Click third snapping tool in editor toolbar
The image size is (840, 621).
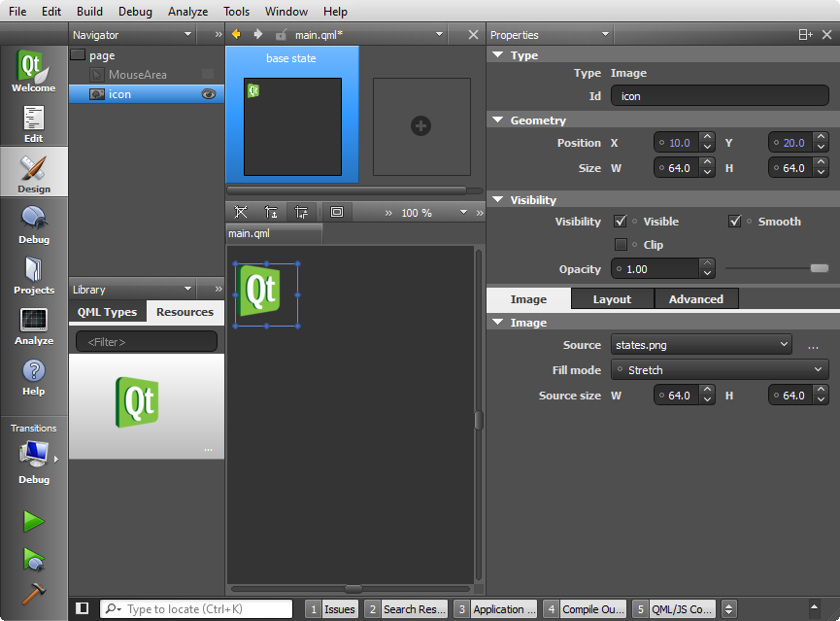tap(301, 213)
